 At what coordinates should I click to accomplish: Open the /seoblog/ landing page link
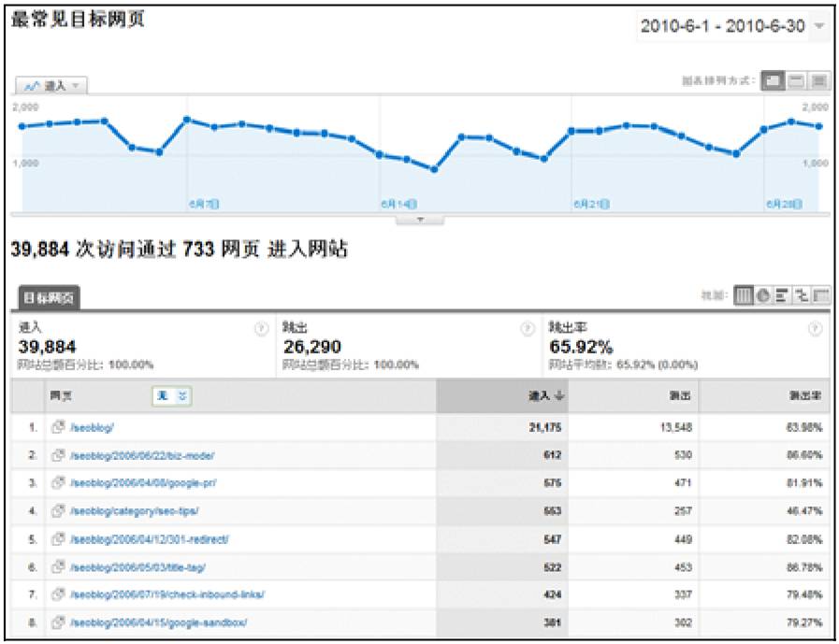pos(92,427)
